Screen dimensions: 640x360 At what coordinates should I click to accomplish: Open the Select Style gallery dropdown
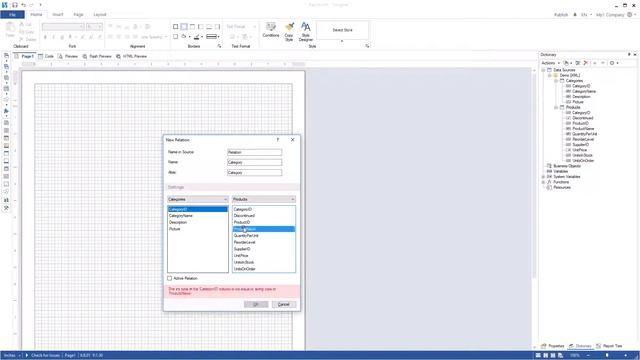click(342, 41)
